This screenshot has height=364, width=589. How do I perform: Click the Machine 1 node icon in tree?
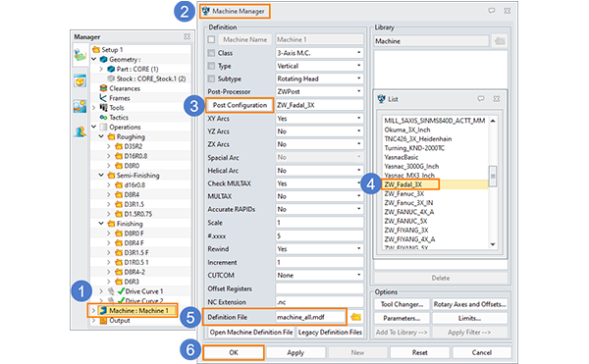pyautogui.click(x=103, y=310)
